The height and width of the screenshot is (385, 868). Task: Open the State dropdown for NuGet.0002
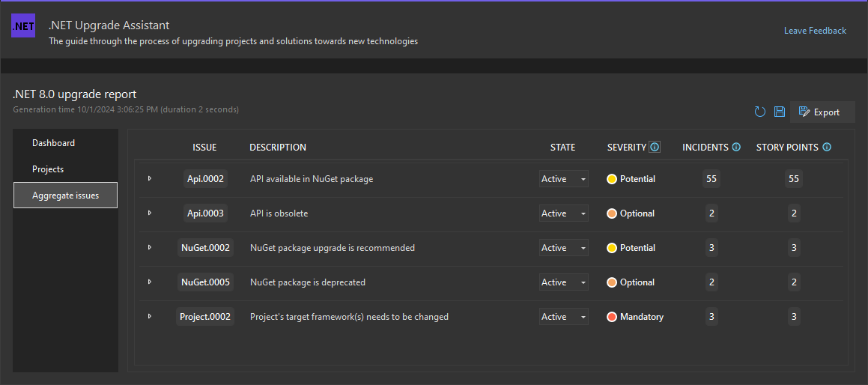pos(563,248)
